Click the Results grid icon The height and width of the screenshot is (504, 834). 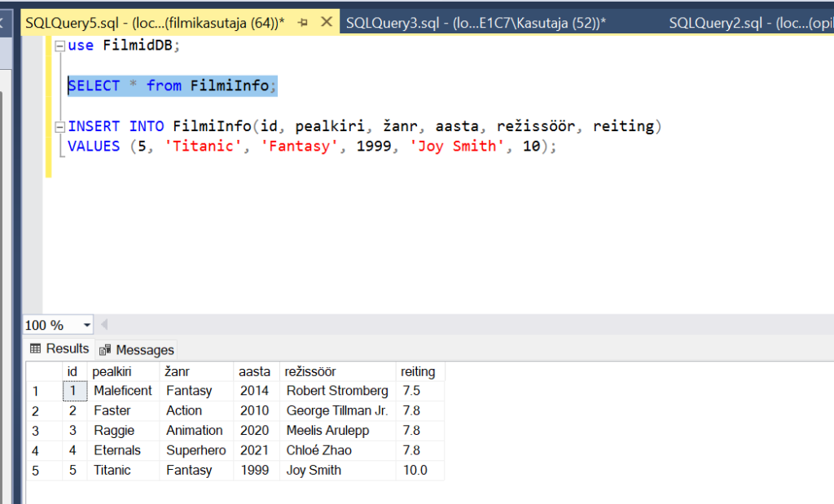35,348
